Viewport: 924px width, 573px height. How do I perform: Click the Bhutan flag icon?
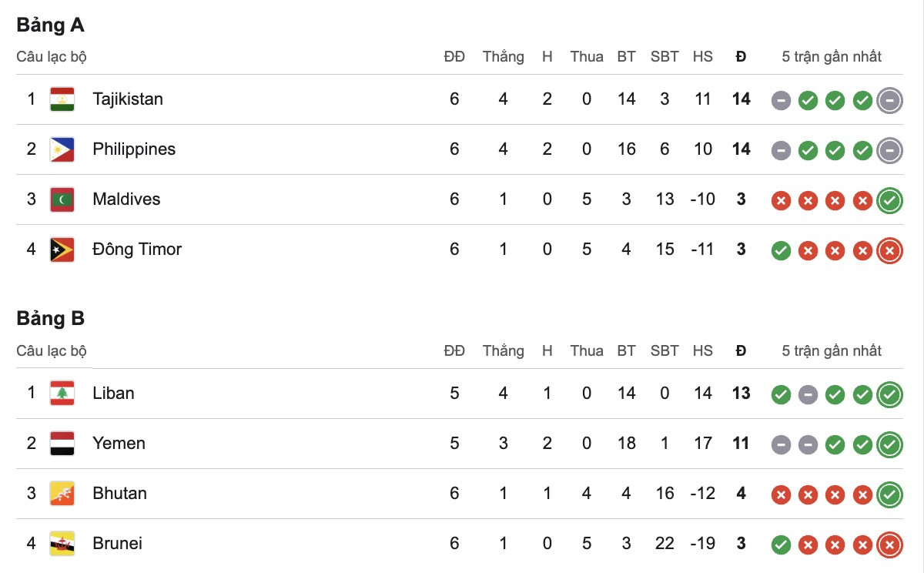[x=62, y=494]
